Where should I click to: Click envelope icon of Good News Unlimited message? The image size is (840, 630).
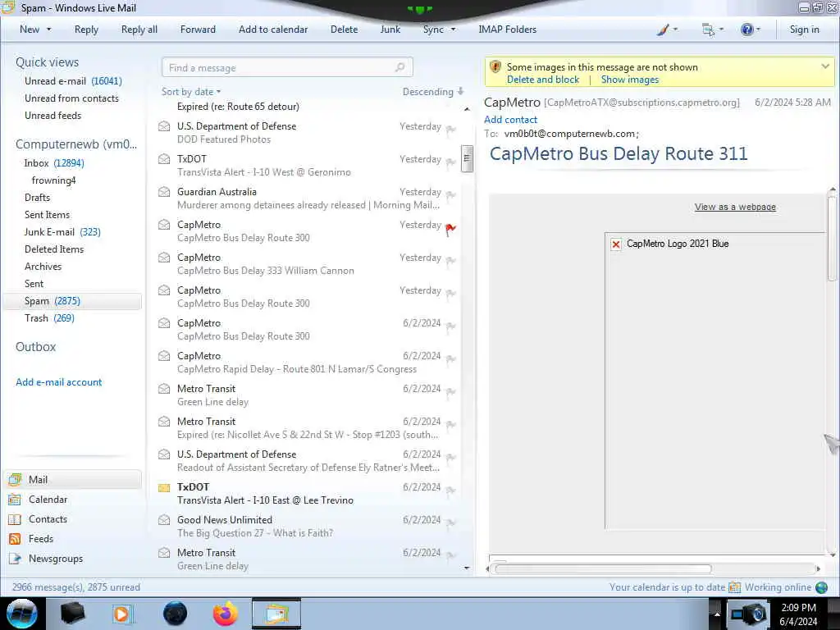(x=164, y=519)
